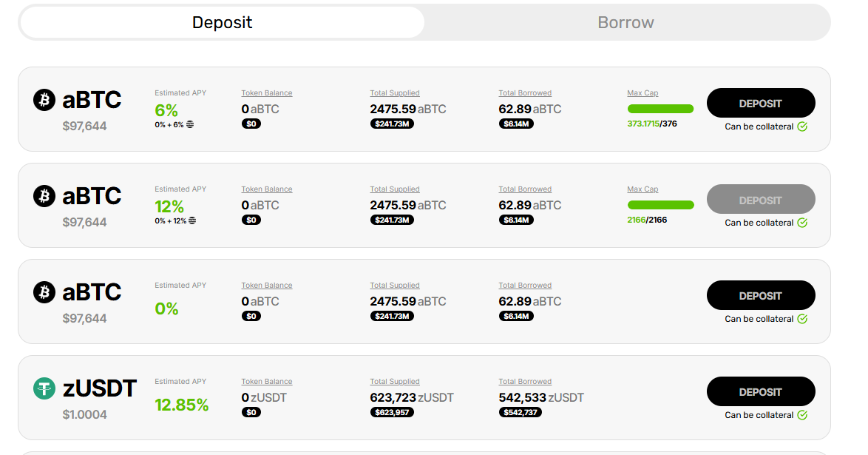868x455 pixels.
Task: Switch to the Borrow tab
Action: [625, 22]
